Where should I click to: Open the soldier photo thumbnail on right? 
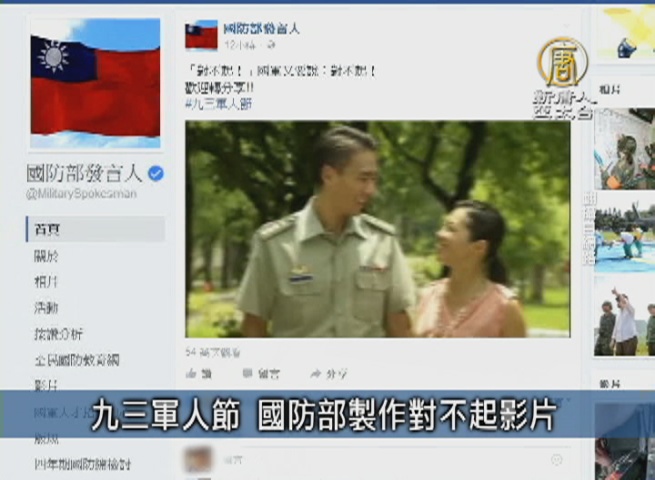[625, 149]
